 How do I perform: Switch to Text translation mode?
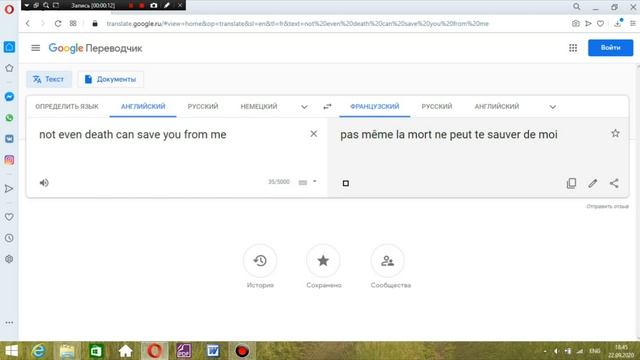49,79
